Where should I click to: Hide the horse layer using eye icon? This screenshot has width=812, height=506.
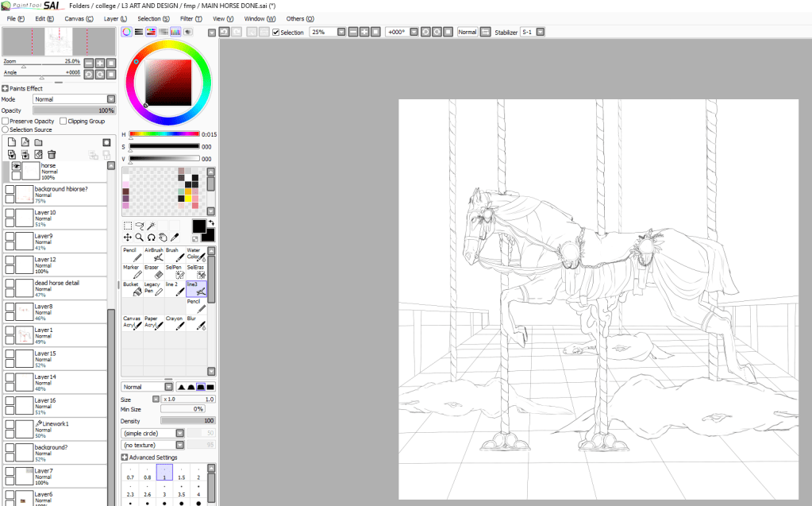tap(16, 166)
